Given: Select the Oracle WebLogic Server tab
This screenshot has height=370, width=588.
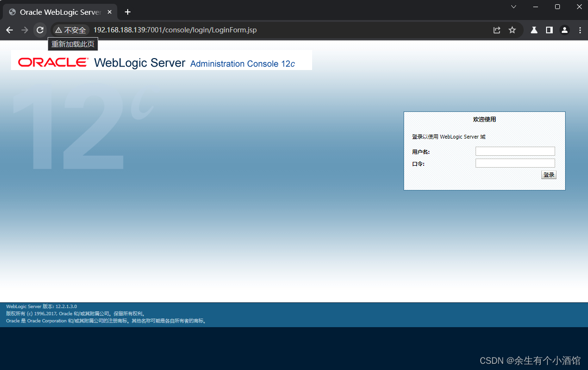Looking at the screenshot, I should pyautogui.click(x=60, y=12).
